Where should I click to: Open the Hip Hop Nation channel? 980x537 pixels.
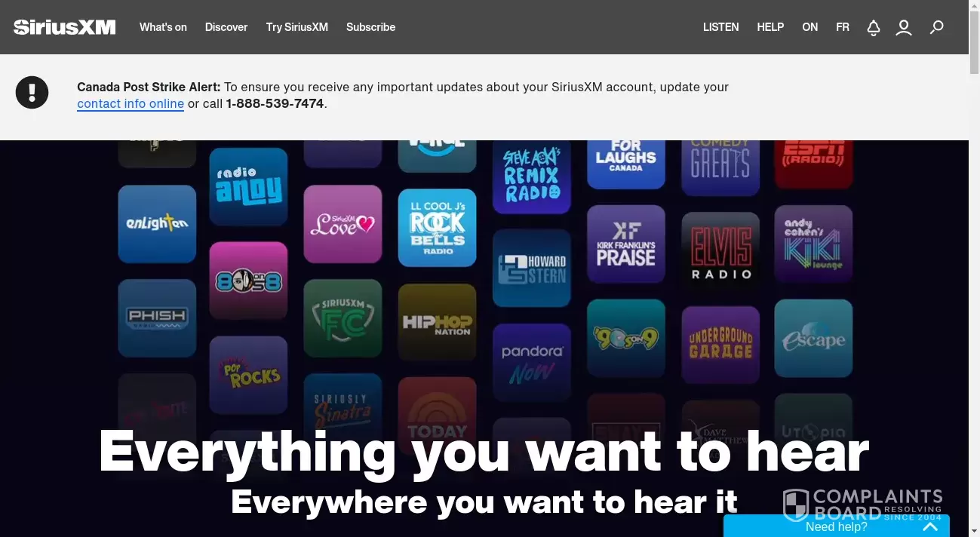click(x=437, y=320)
